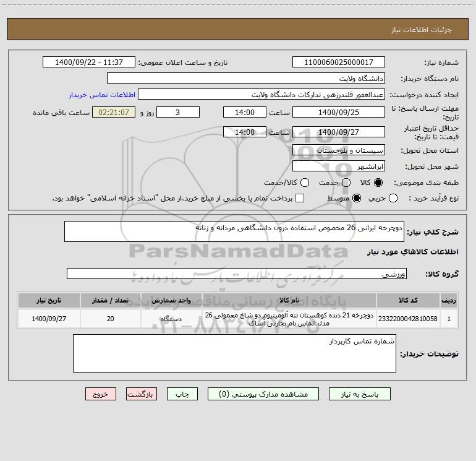Toggle the اسناد خزانه اسلامی payment checkbox
This screenshot has width=476, height=461.
(x=300, y=198)
